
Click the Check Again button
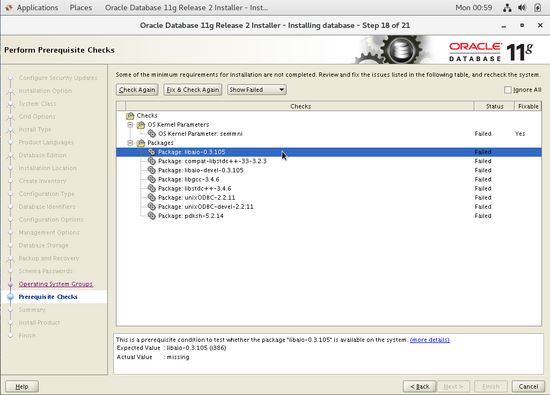(137, 90)
